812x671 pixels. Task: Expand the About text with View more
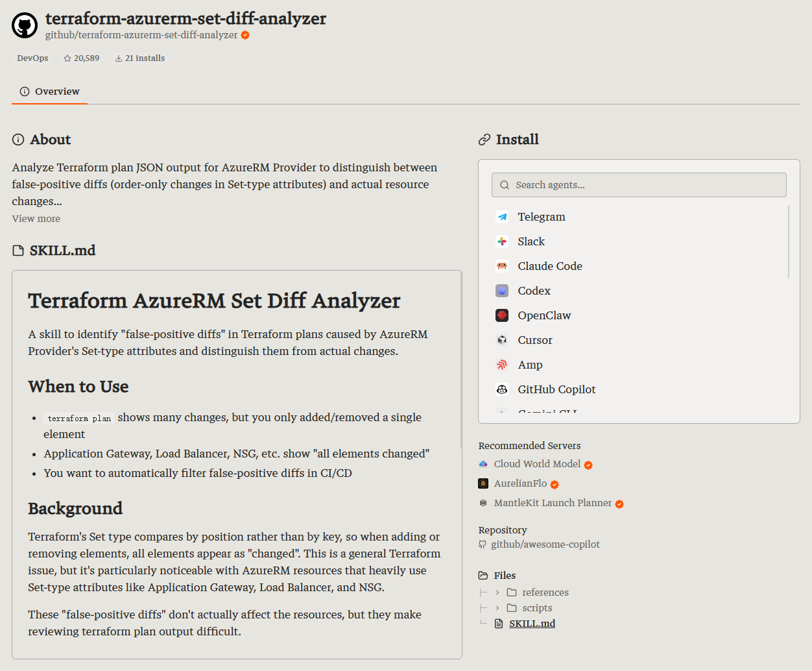click(36, 219)
